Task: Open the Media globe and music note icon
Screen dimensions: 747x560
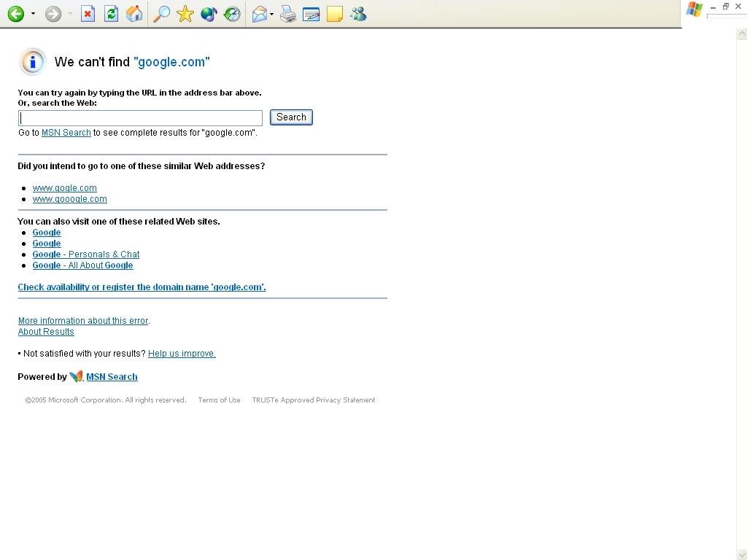Action: tap(209, 14)
